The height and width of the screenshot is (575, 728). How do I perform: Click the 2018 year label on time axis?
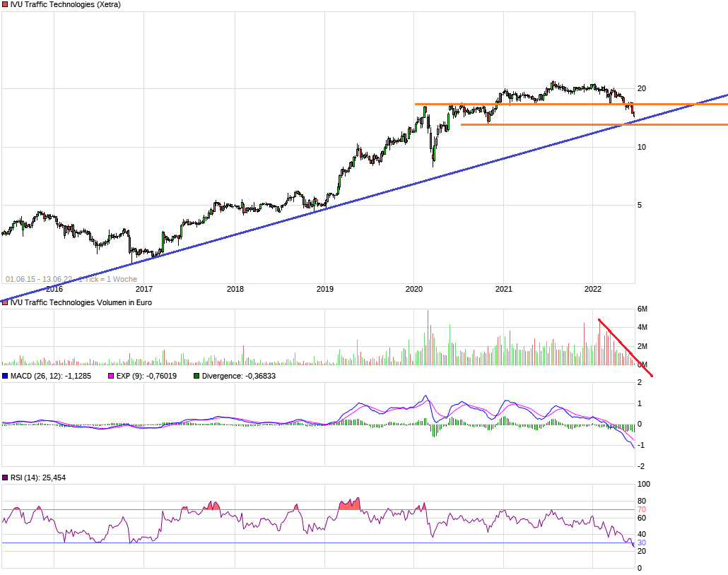pos(235,289)
